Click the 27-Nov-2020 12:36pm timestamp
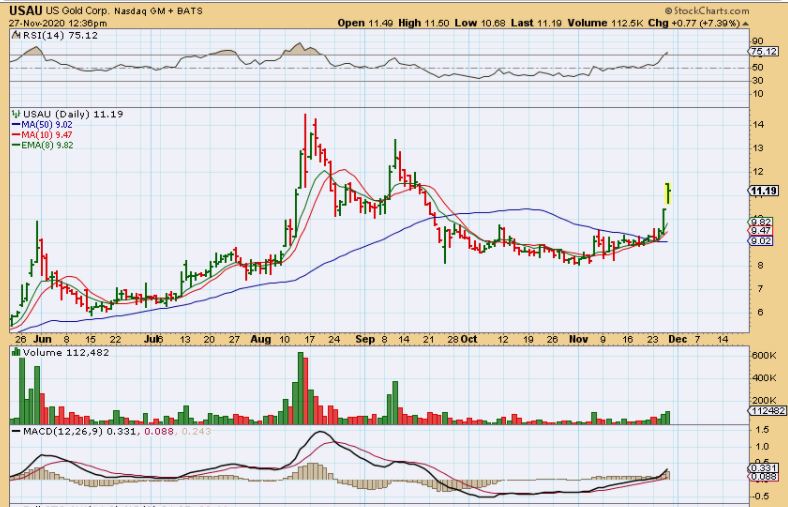This screenshot has width=788, height=507. [58, 23]
